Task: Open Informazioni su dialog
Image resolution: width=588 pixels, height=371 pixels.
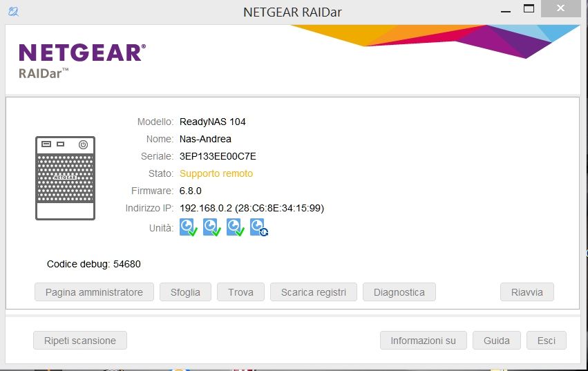Action: 424,341
